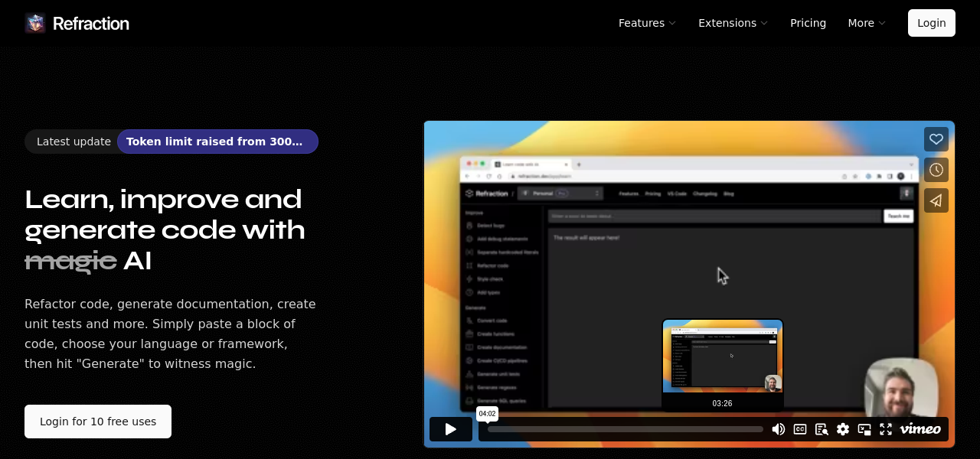Click the video progress bar

tap(625, 429)
